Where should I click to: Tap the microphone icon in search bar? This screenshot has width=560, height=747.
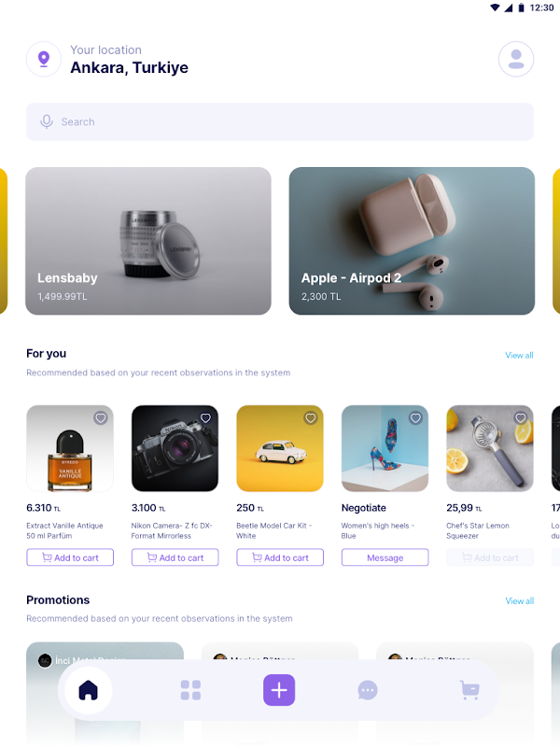47,121
